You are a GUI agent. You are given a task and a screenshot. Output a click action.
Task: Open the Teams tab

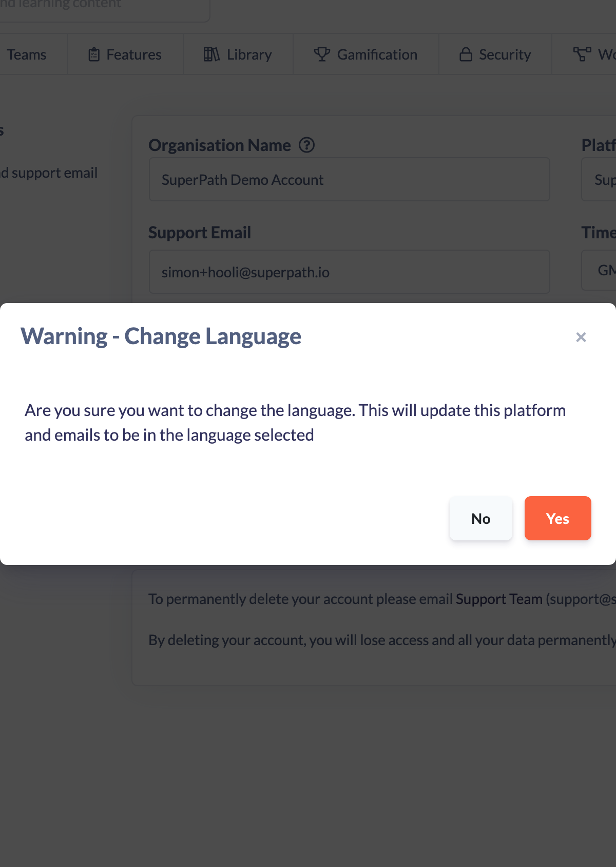coord(27,54)
